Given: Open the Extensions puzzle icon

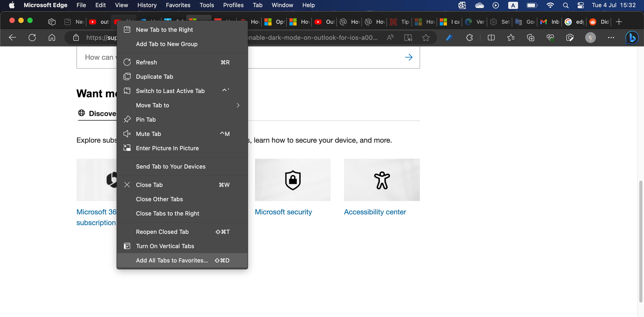Looking at the screenshot, I should 469,38.
